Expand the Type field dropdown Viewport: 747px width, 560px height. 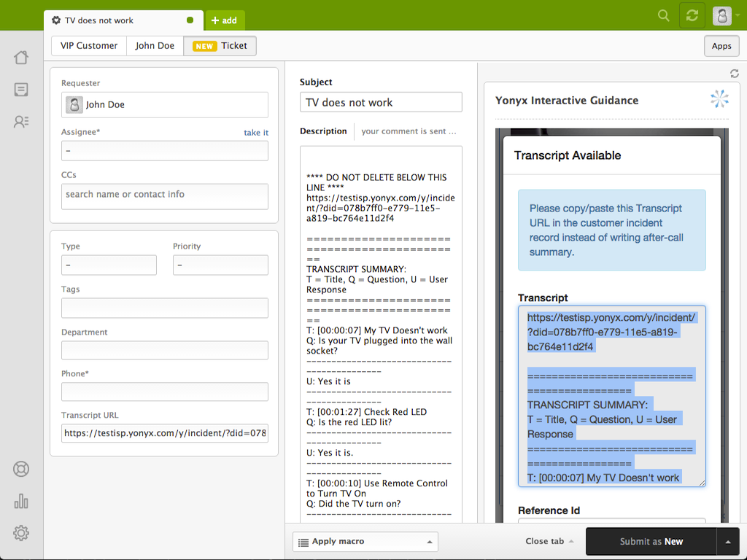tap(109, 265)
